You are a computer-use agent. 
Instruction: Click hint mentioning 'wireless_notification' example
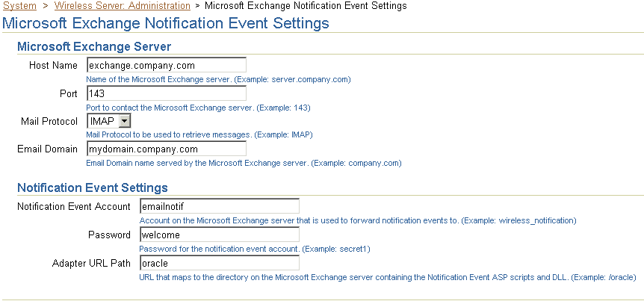[x=358, y=220]
